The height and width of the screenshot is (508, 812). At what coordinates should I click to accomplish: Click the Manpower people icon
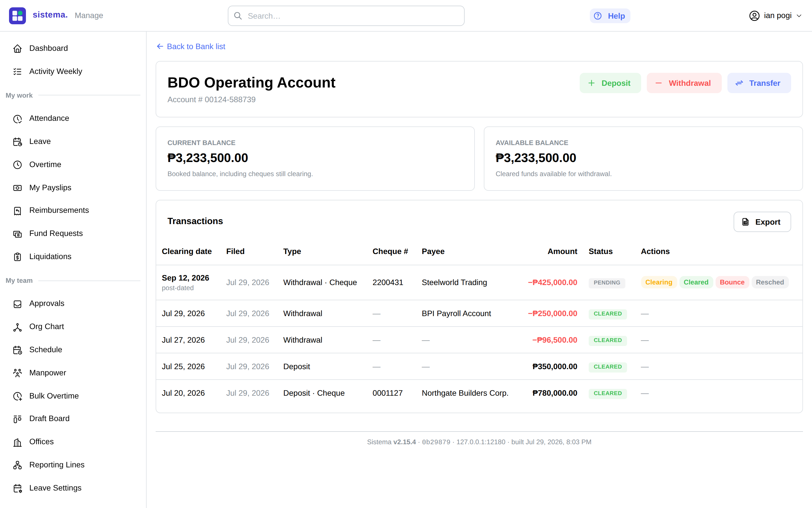(x=17, y=373)
